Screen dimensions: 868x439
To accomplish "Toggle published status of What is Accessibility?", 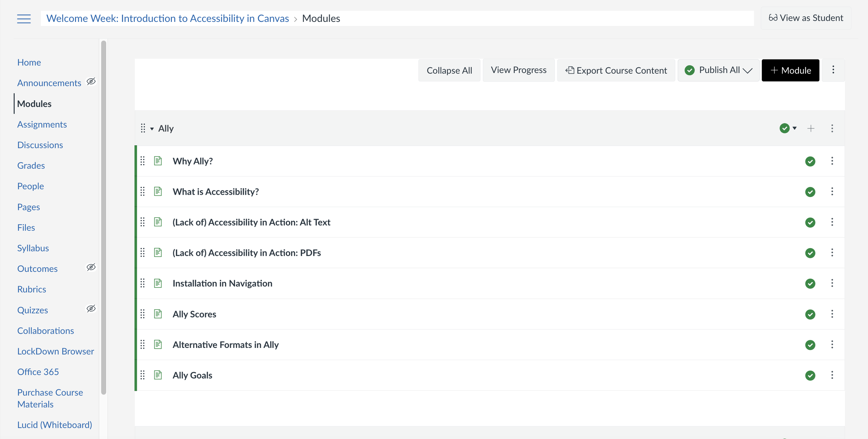I will coord(810,192).
